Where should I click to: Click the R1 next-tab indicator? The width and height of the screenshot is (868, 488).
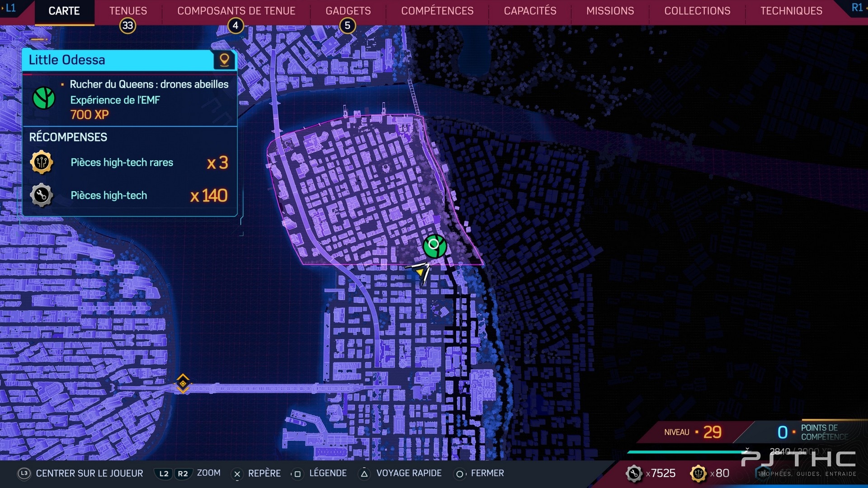[857, 8]
